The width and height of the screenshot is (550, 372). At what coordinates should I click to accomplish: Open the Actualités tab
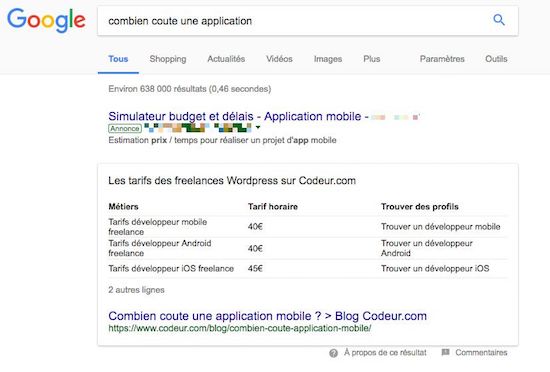pos(226,59)
